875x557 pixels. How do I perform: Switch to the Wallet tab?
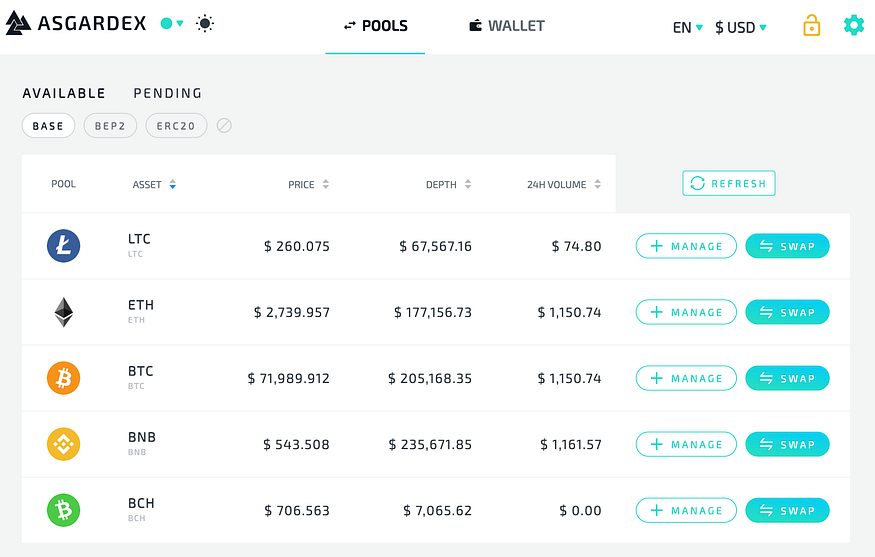[507, 26]
